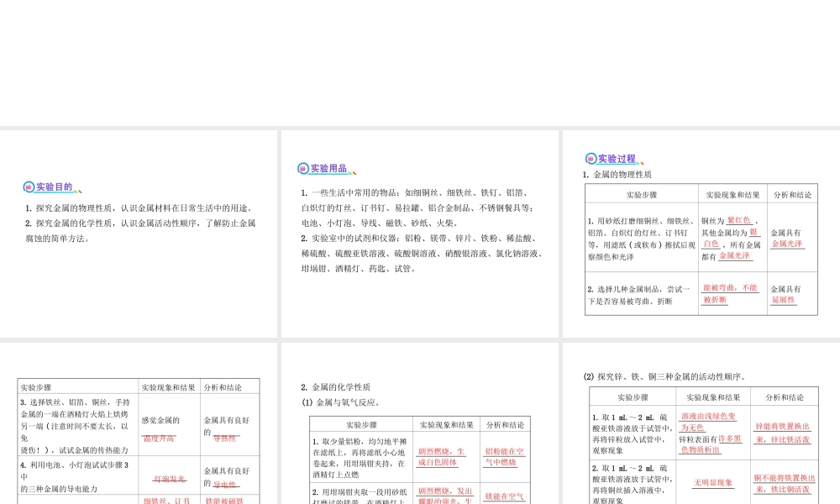Click the red answer 能被弯曲,不能被折断
The image size is (840, 504).
coord(730,293)
